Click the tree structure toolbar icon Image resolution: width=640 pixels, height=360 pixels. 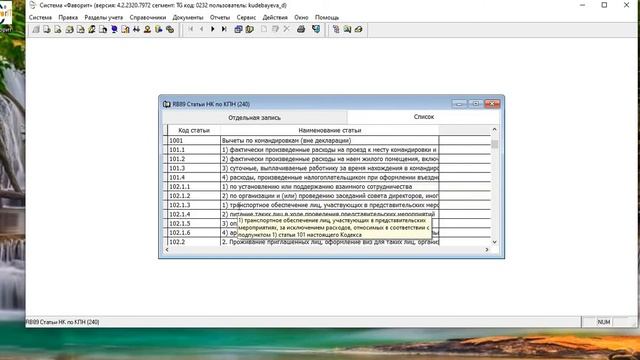(336, 29)
